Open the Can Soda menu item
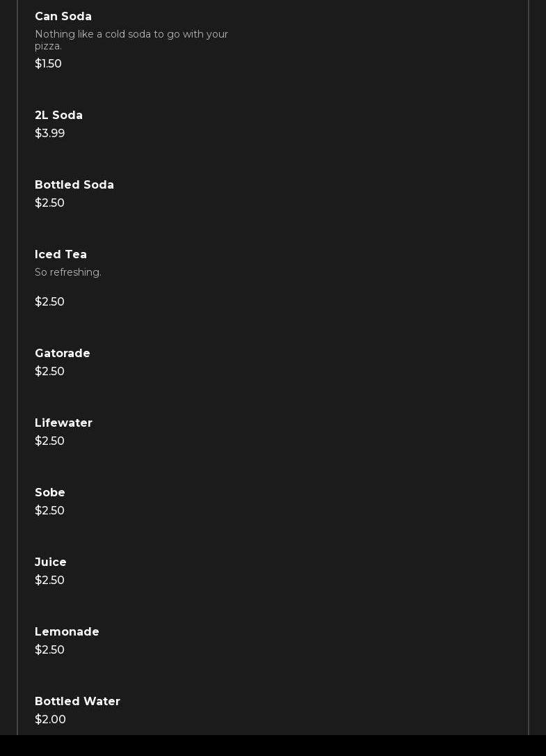546x756 pixels. 63,17
